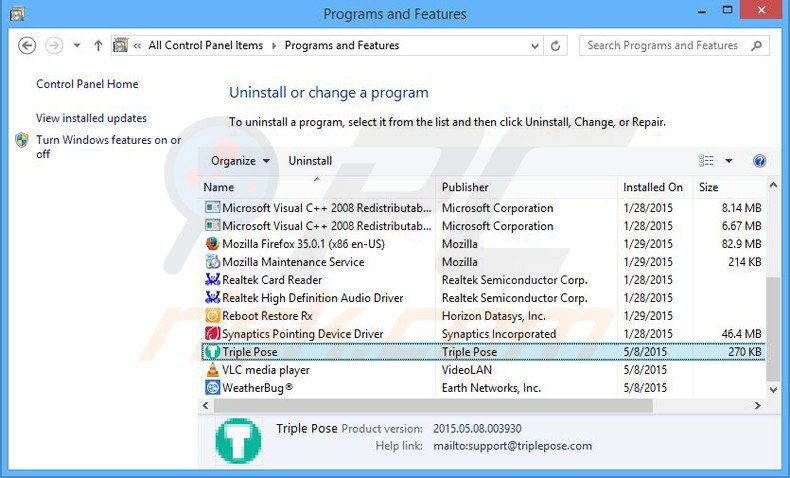Viewport: 790px width, 478px height.
Task: Click the VideoLAN publisher cell
Action: (x=467, y=370)
